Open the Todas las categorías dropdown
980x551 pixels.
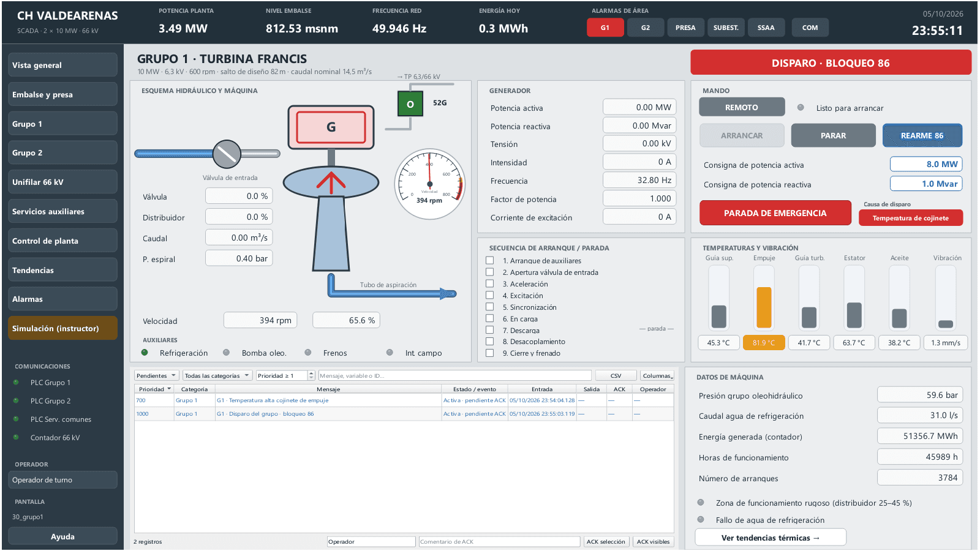click(217, 375)
